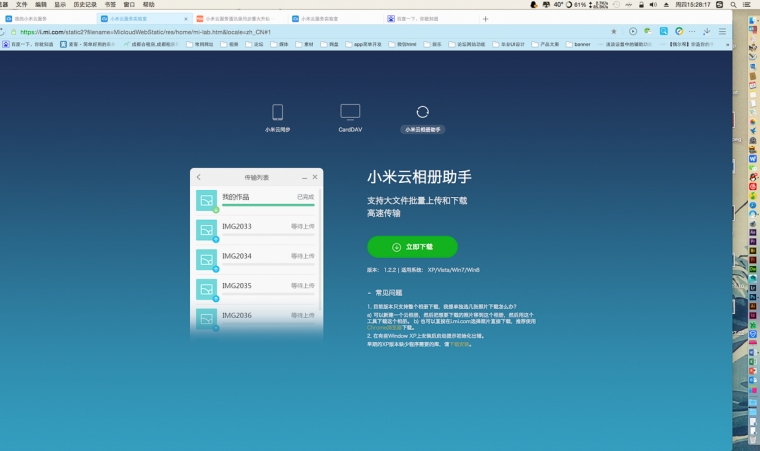The image size is (760, 451).
Task: Open the 窗口 menu
Action: pos(129,4)
